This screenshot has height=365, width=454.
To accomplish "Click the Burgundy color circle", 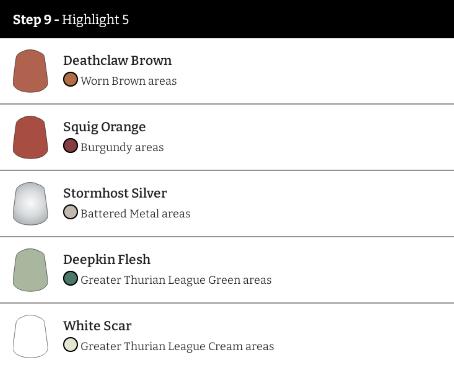I will (x=70, y=146).
